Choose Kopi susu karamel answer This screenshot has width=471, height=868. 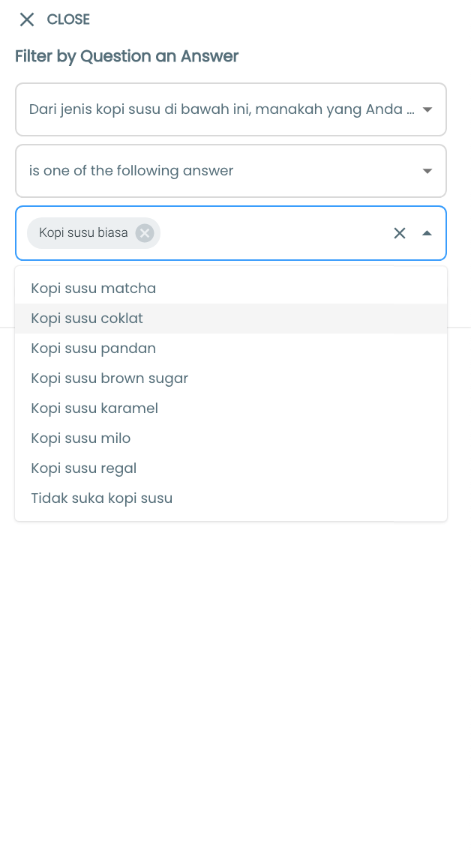[230, 408]
